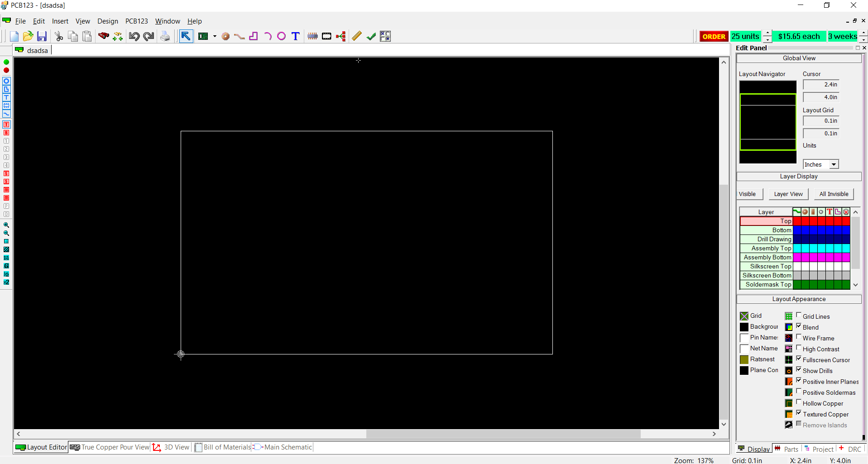Select the IC footprint placement tool

tap(312, 36)
